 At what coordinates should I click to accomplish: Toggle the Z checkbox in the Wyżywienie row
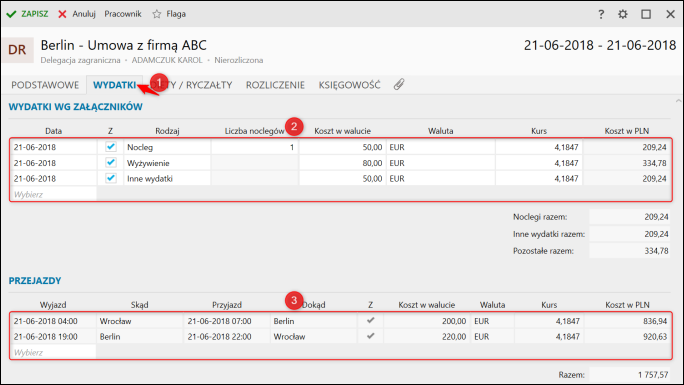point(111,163)
